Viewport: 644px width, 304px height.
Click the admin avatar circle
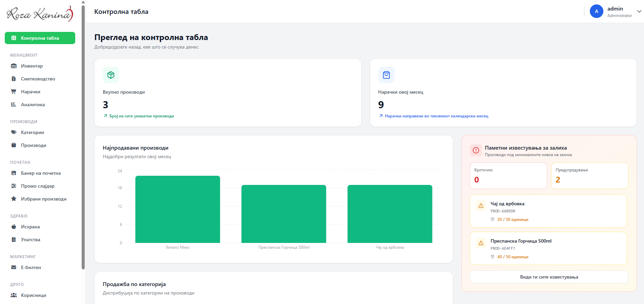pyautogui.click(x=597, y=11)
